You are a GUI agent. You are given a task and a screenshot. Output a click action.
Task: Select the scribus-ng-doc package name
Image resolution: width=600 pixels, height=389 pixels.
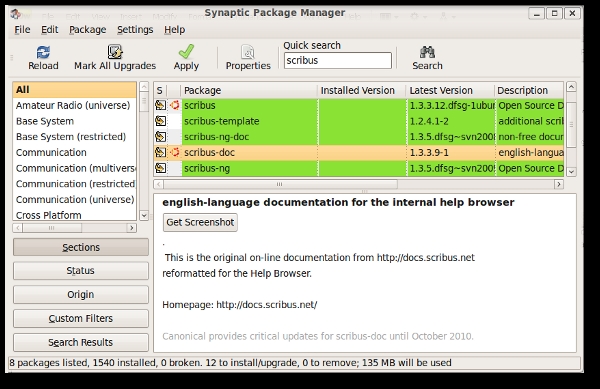(216, 137)
